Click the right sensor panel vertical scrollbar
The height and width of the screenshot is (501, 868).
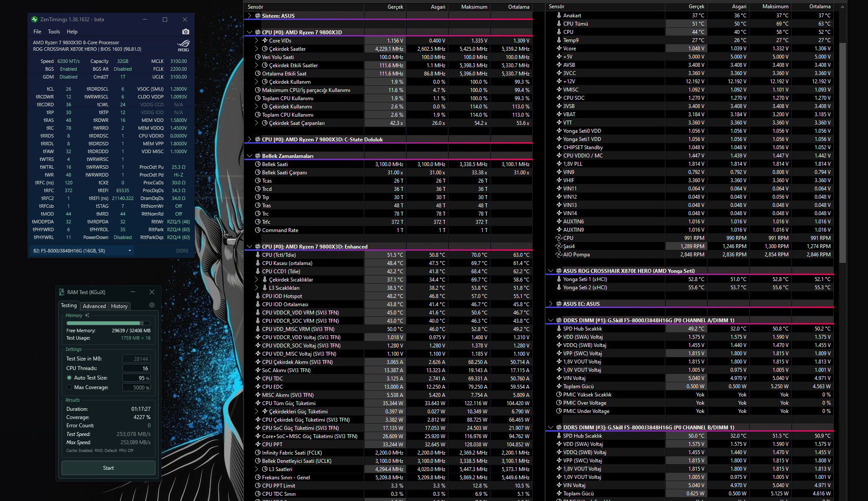coord(842,152)
